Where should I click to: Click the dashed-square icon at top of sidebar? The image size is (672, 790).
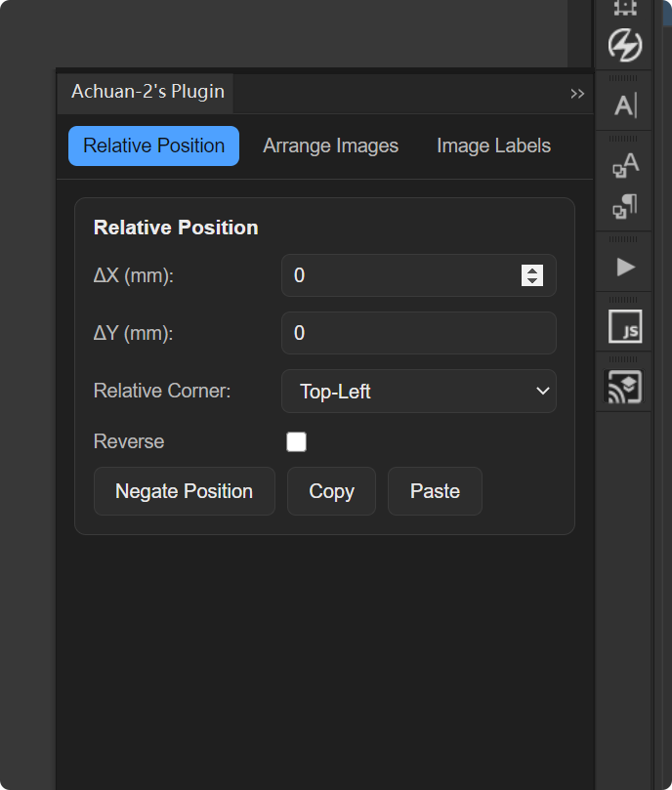(624, 8)
